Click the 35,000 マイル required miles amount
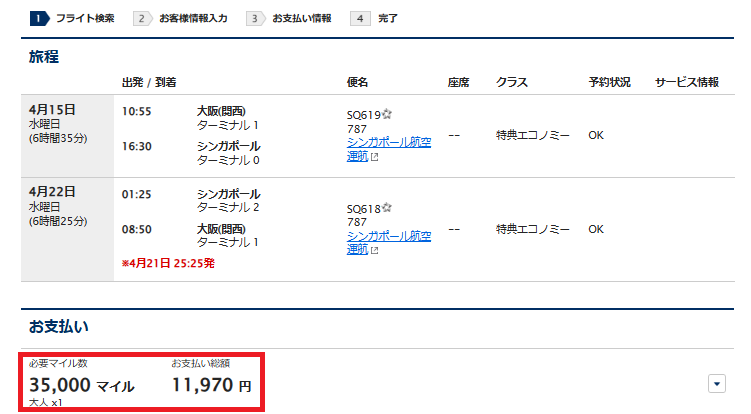The height and width of the screenshot is (414, 751). pyautogui.click(x=81, y=385)
